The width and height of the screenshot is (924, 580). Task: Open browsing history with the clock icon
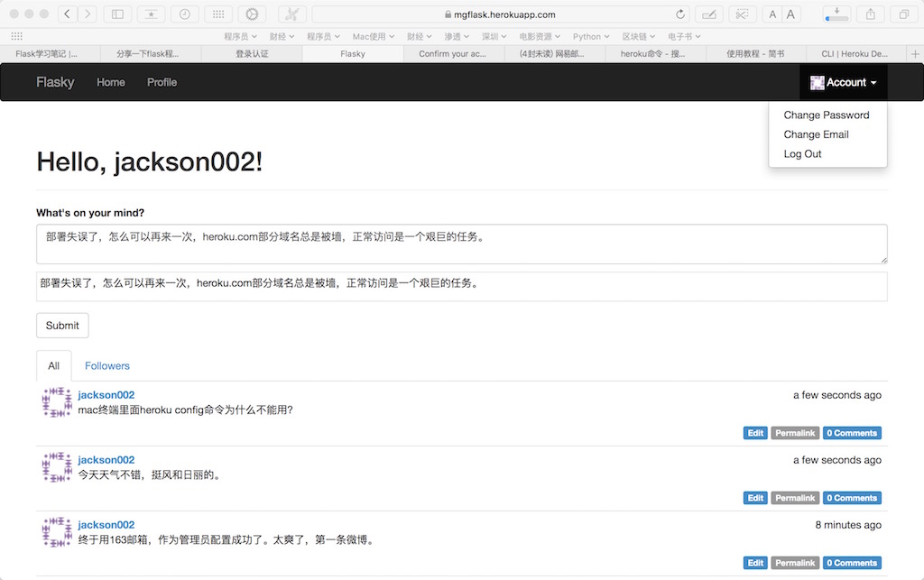[184, 14]
